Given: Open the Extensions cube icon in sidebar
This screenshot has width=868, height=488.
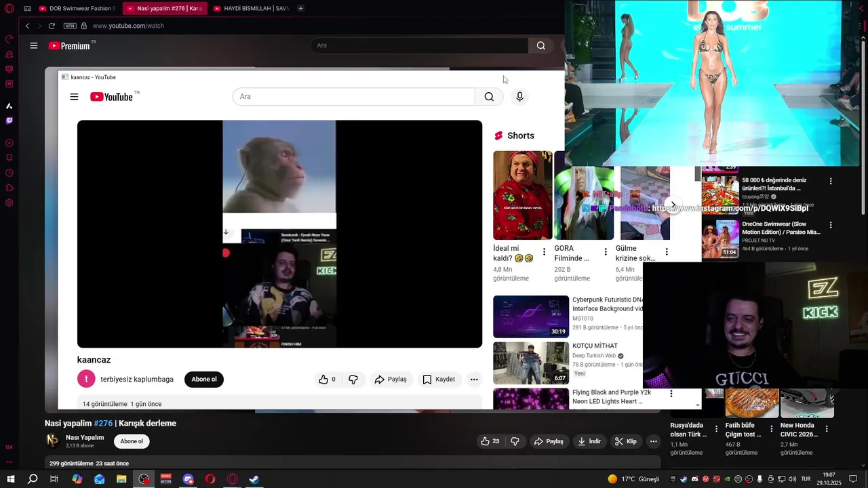Looking at the screenshot, I should pos(9,188).
